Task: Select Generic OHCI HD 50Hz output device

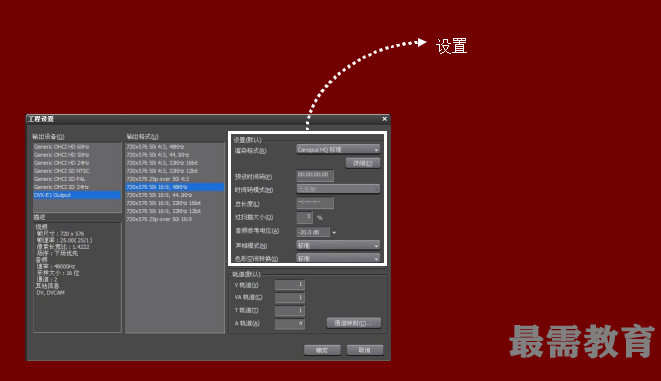Action: point(77,155)
